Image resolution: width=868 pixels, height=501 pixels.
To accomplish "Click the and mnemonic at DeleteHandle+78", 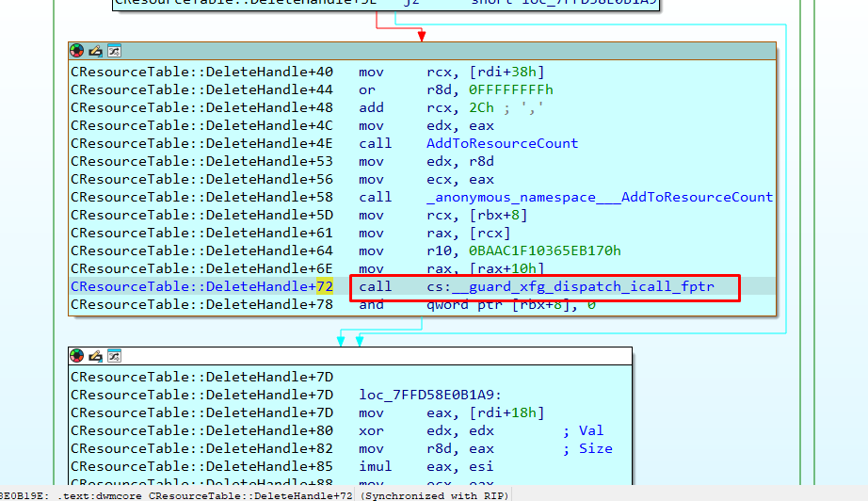I will [x=371, y=305].
